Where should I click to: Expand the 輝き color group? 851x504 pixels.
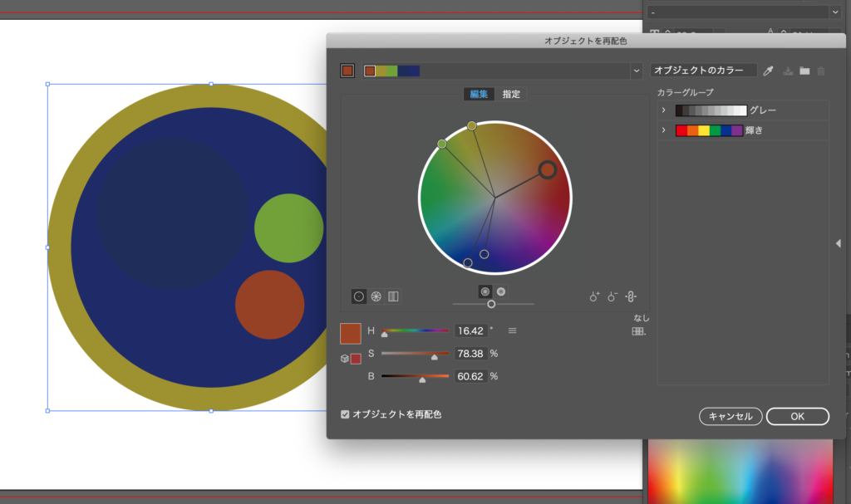(663, 130)
